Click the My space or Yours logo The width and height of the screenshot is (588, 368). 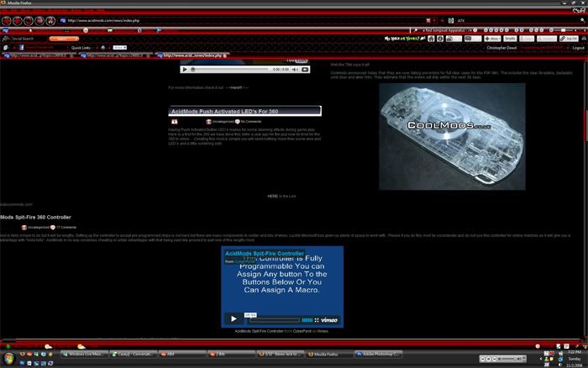coord(405,39)
